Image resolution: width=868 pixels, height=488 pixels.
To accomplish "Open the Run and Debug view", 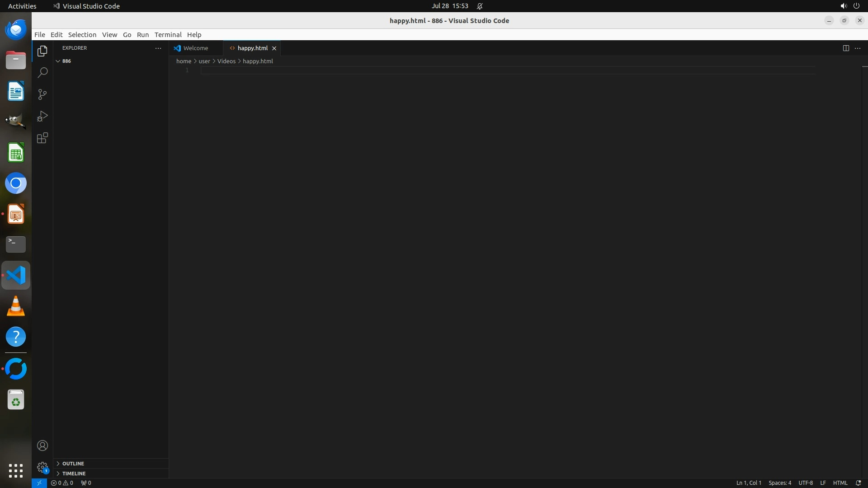I will click(x=42, y=116).
